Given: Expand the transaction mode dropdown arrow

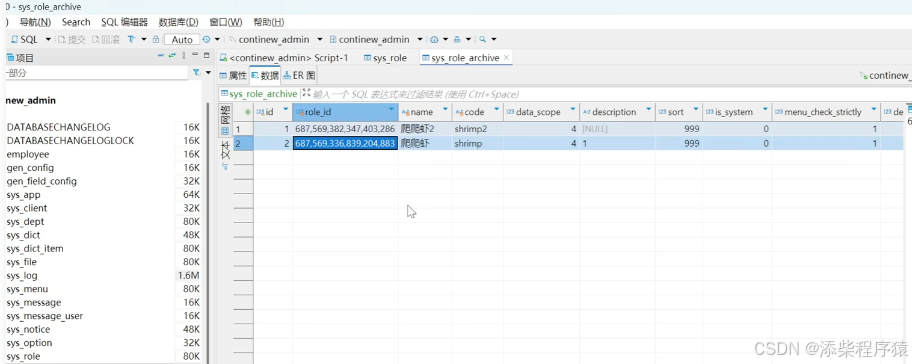Looking at the screenshot, I should coord(144,40).
